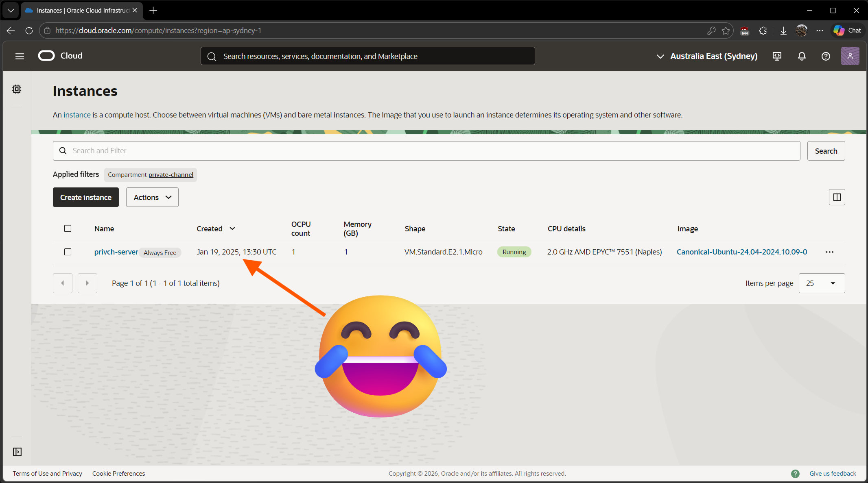Check the select-all instances checkbox

point(68,228)
